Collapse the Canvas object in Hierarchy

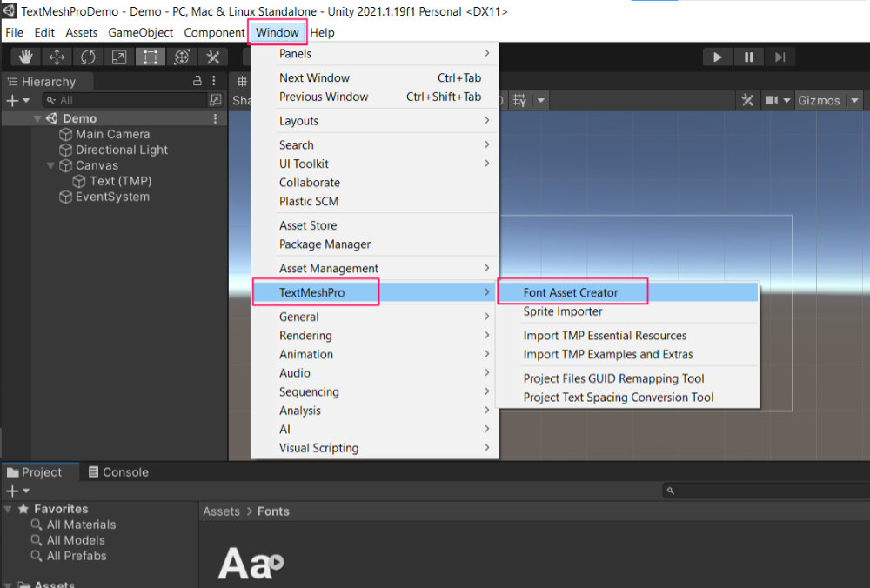tap(50, 165)
